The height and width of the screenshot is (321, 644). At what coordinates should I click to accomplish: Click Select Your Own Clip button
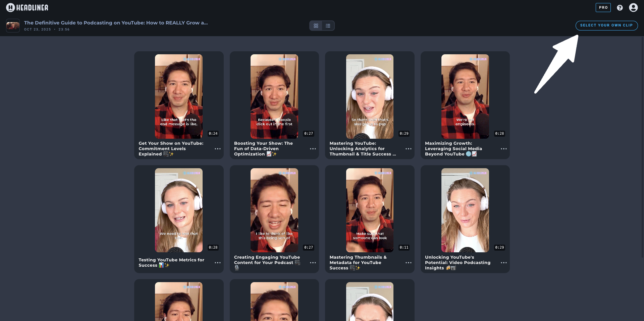606,25
